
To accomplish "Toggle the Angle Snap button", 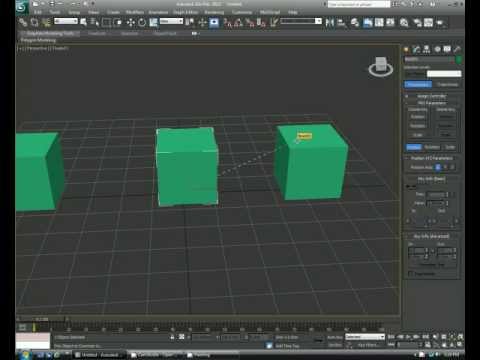I will (x=238, y=23).
